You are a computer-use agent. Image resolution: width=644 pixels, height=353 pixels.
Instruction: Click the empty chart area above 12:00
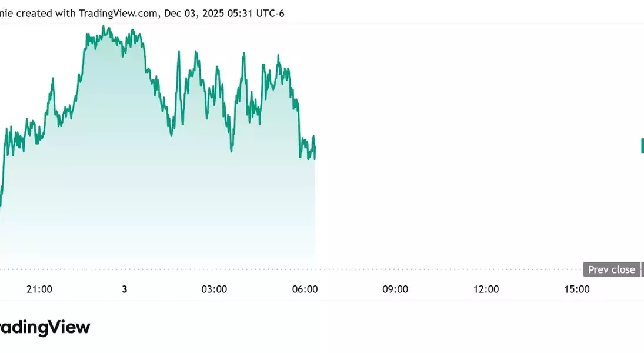[x=486, y=147]
